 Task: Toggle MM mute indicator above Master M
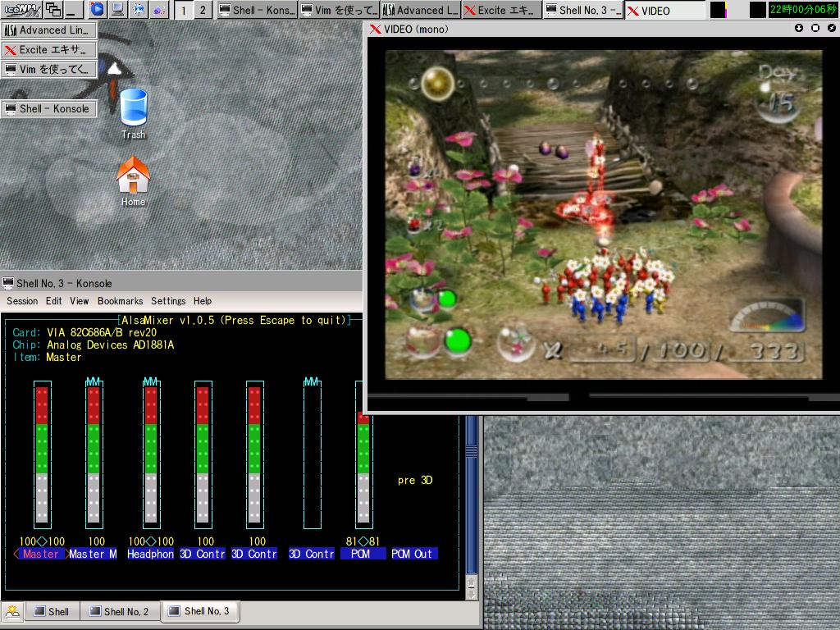tap(94, 381)
